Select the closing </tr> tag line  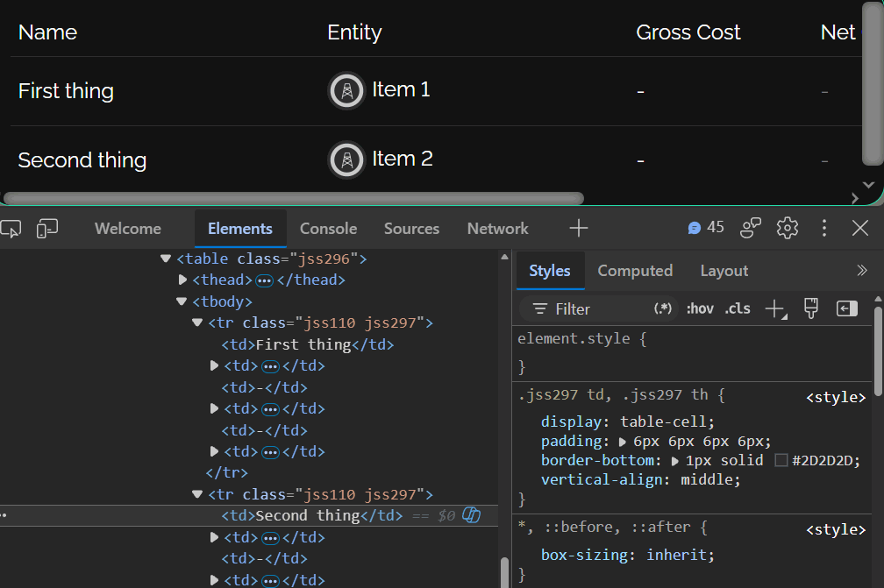[x=226, y=472]
